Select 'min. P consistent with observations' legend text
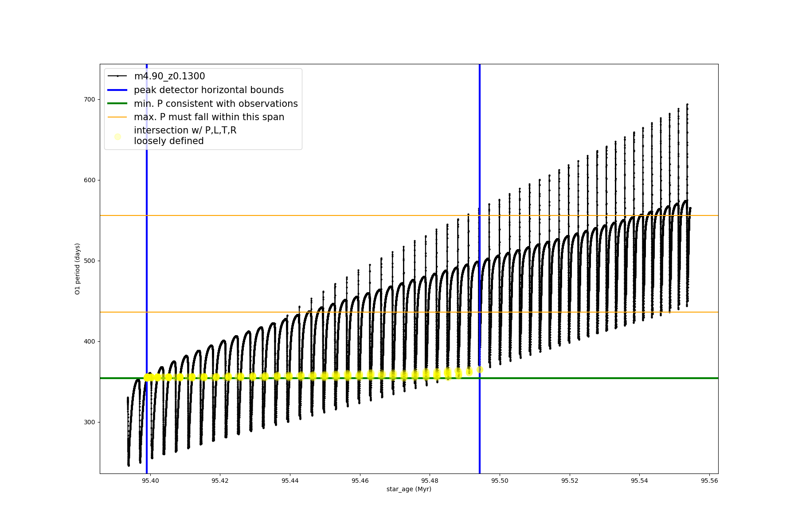This screenshot has width=798, height=532. 215,104
